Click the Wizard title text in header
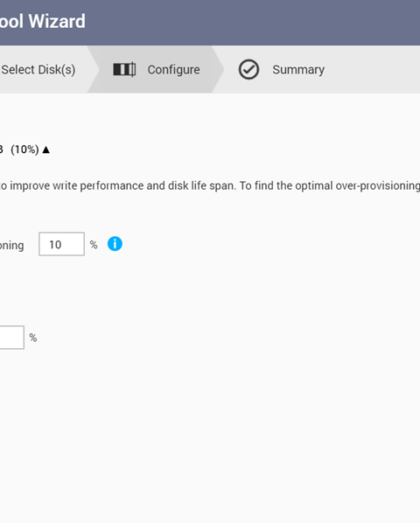 coord(57,21)
